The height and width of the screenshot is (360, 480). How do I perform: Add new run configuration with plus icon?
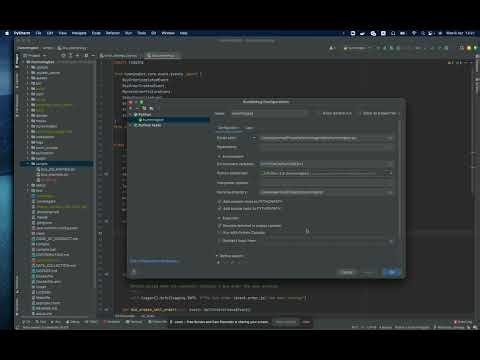[x=131, y=108]
